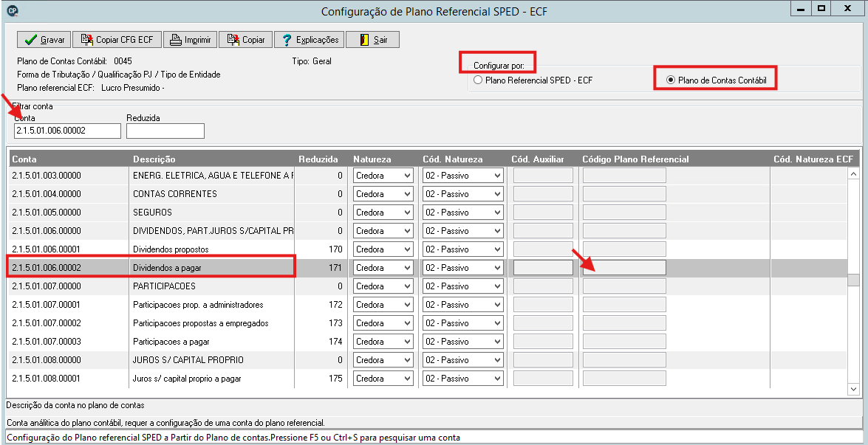Click Participacoes propostas a empregados description
The height and width of the screenshot is (445, 868).
(x=200, y=322)
